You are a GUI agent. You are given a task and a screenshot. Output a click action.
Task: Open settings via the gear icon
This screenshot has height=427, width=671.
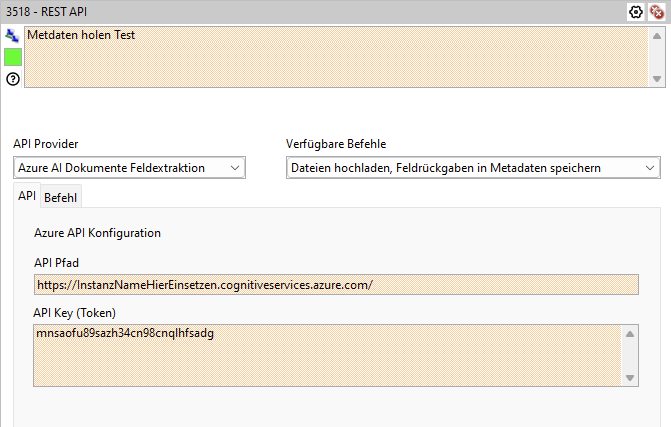click(636, 12)
